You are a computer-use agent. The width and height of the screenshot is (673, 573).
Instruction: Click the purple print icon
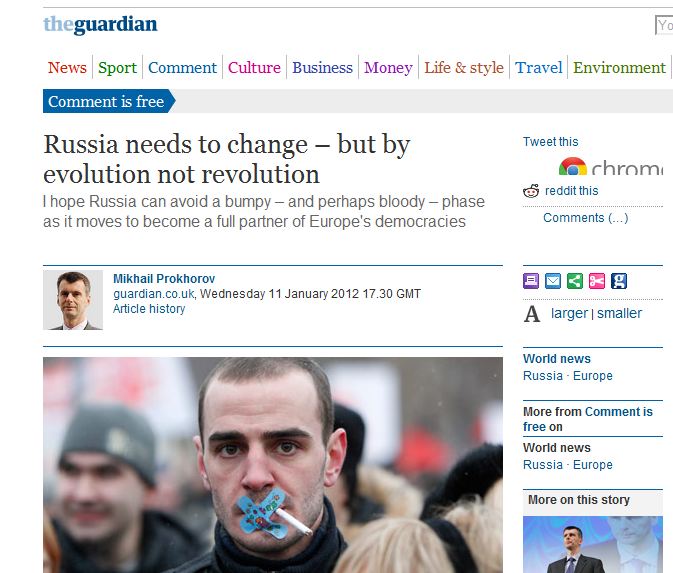[x=531, y=281]
